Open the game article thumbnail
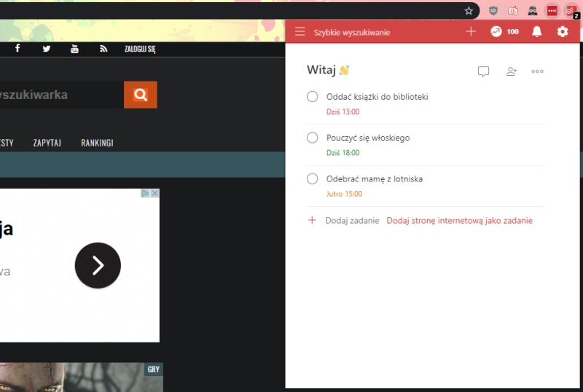 pos(82,377)
